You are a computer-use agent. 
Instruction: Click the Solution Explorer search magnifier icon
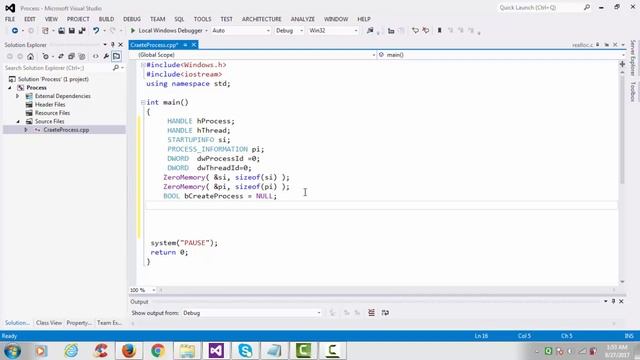pyautogui.click(x=116, y=68)
